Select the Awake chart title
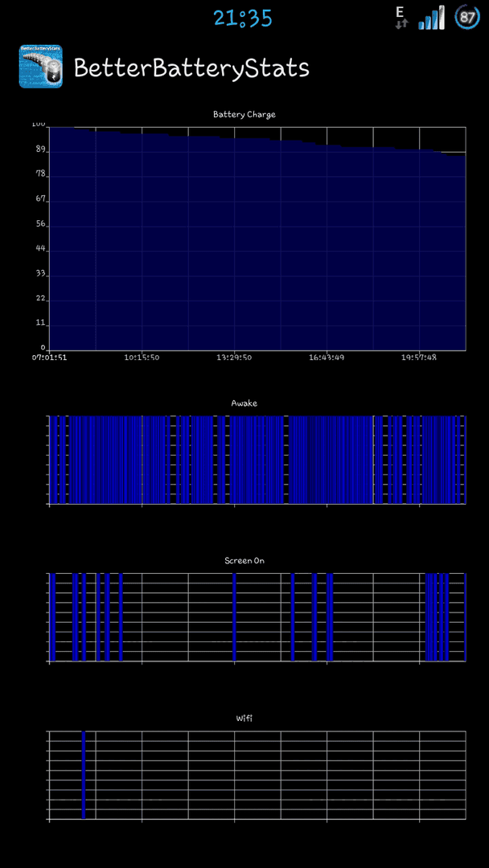The height and width of the screenshot is (868, 489). 244,403
